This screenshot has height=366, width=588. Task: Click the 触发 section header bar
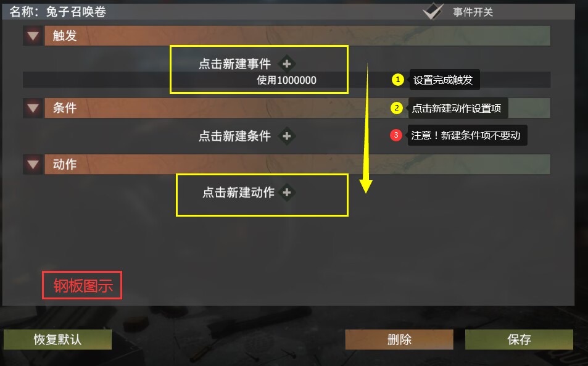tap(297, 36)
